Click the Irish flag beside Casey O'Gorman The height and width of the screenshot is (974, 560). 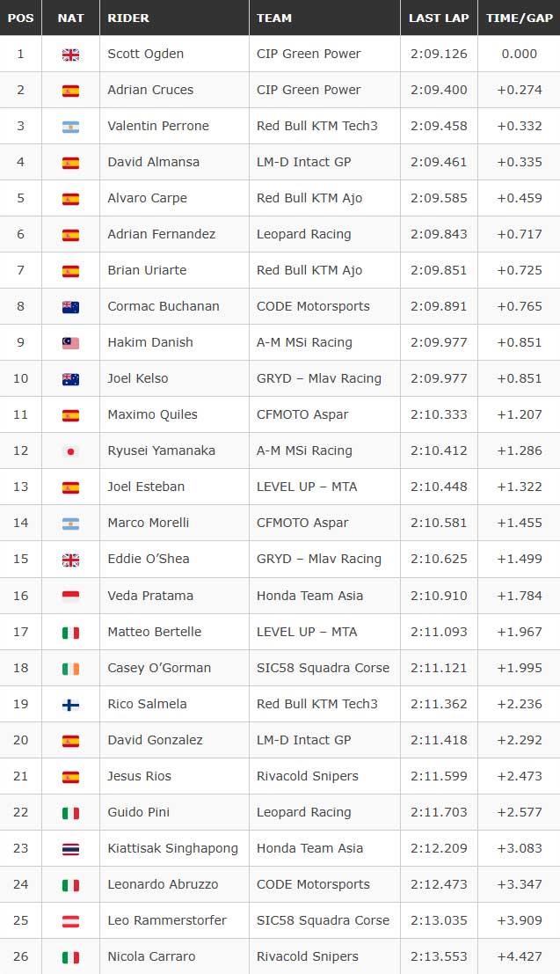tap(71, 669)
